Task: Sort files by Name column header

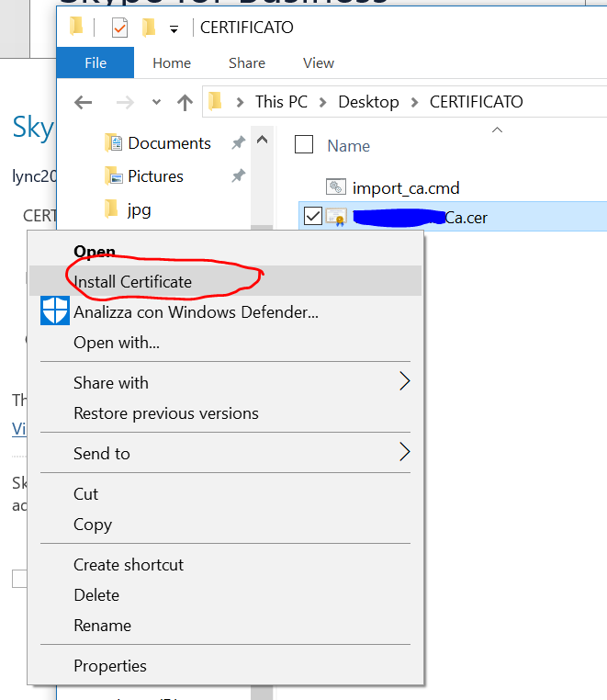Action: click(x=349, y=145)
